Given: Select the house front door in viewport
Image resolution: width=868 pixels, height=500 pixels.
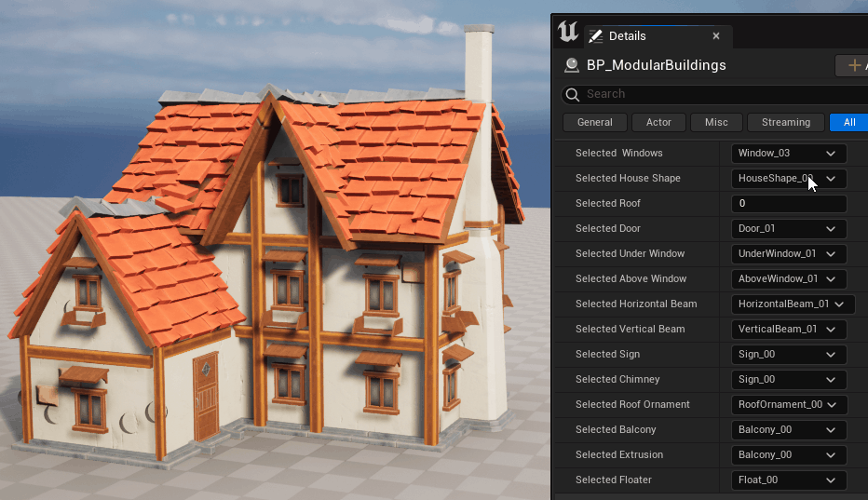Looking at the screenshot, I should click(x=206, y=397).
